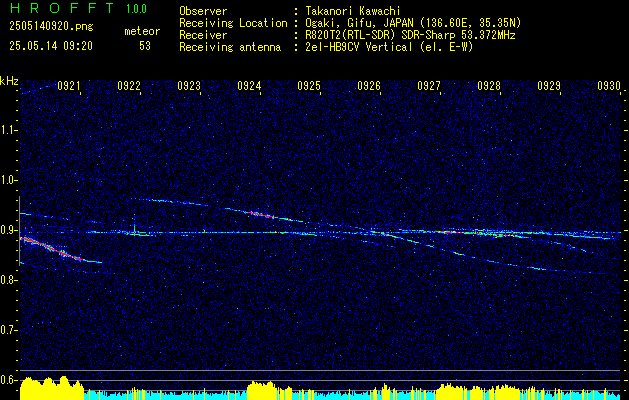Image resolution: width=629 pixels, height=400 pixels.
Task: Click the date stamp 25.05.14 09:20
Action: (x=51, y=46)
